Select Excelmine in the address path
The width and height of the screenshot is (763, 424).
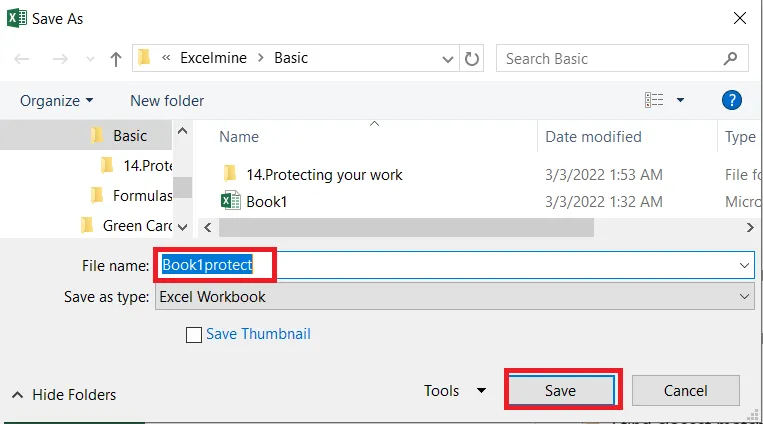click(x=213, y=58)
